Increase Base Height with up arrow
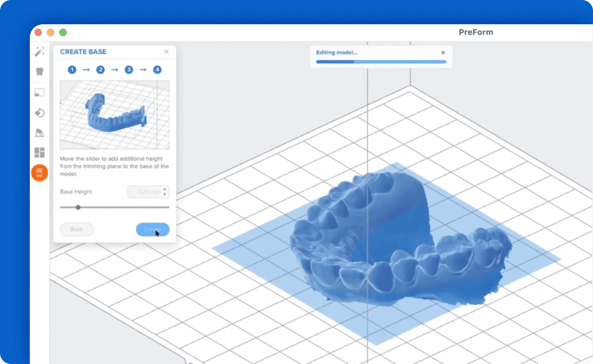593x364 pixels. point(166,189)
